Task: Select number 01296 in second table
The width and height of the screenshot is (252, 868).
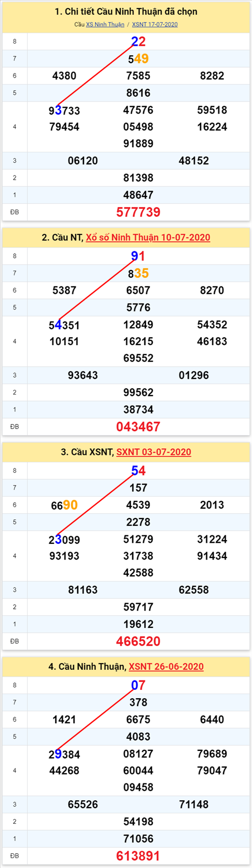Action: coord(194,375)
